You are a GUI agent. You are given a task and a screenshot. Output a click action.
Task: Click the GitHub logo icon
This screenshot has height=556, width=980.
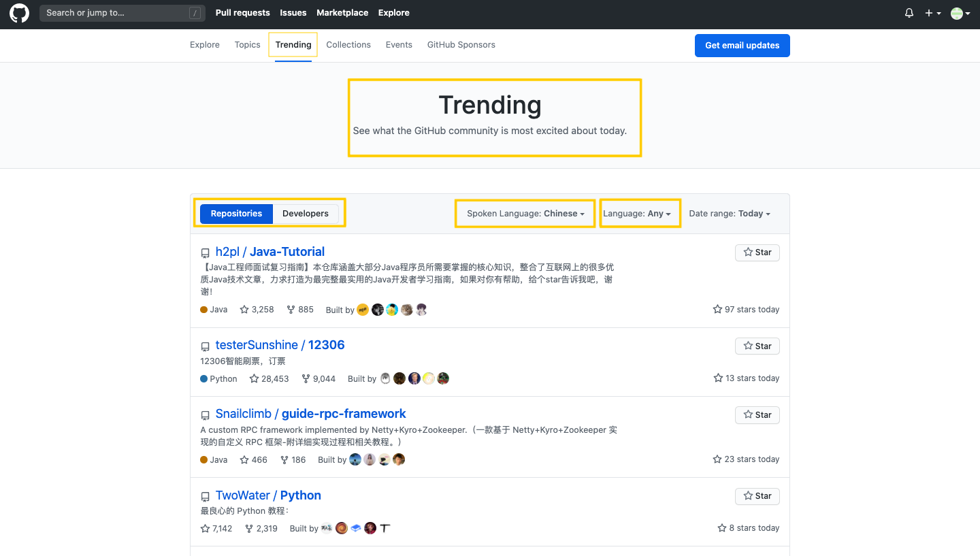[x=18, y=13]
